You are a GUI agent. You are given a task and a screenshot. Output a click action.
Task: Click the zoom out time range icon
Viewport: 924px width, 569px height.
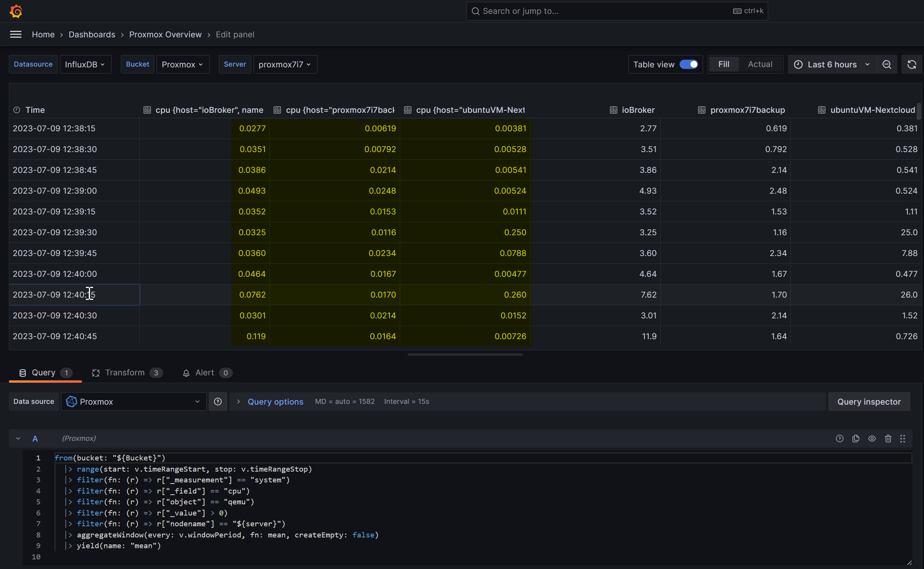click(x=887, y=65)
